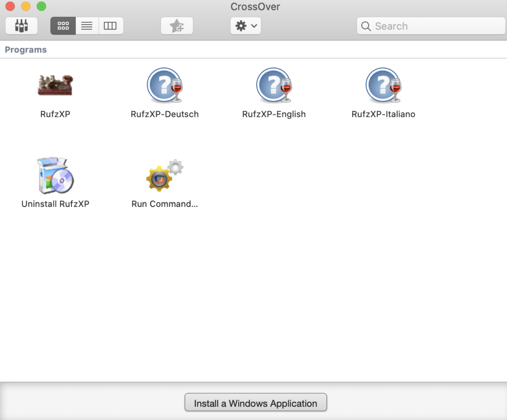Select the RufzXP-English launcher icon
Image resolution: width=507 pixels, height=420 pixels.
pyautogui.click(x=274, y=85)
